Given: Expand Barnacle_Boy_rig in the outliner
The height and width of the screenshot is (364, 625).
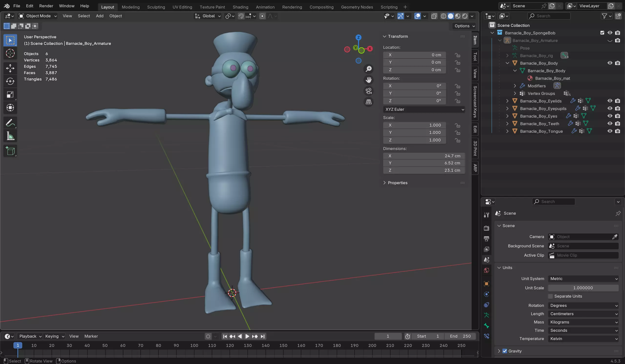Looking at the screenshot, I should 507,56.
